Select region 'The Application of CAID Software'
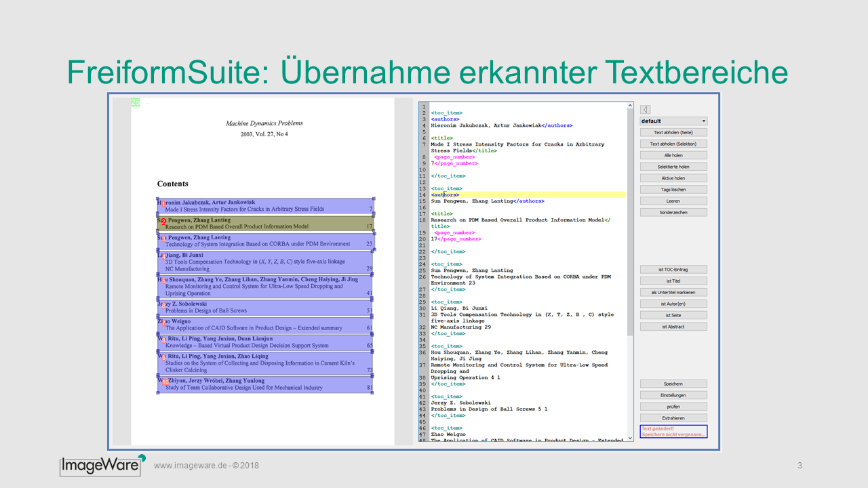Screen dimensions: 868x488 (265, 325)
